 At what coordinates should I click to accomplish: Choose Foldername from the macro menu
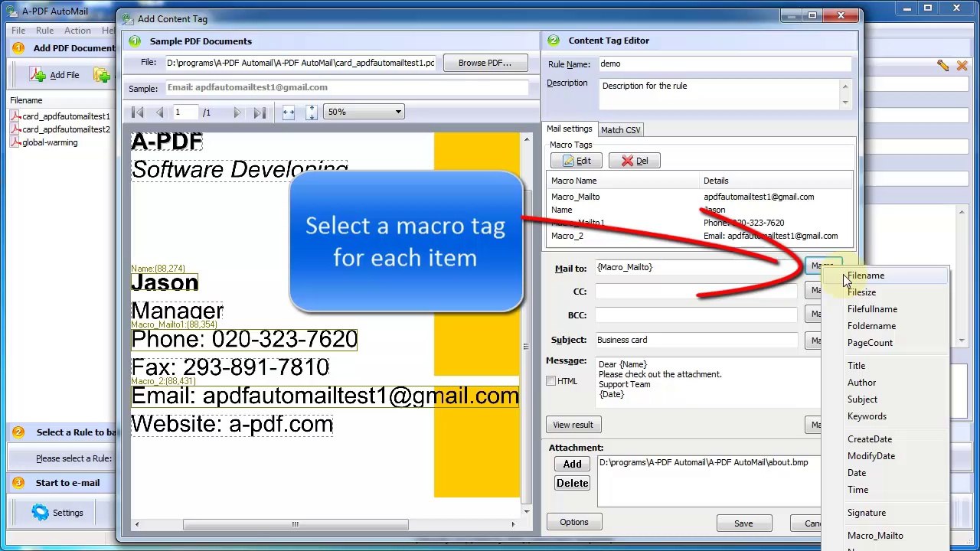point(885,326)
